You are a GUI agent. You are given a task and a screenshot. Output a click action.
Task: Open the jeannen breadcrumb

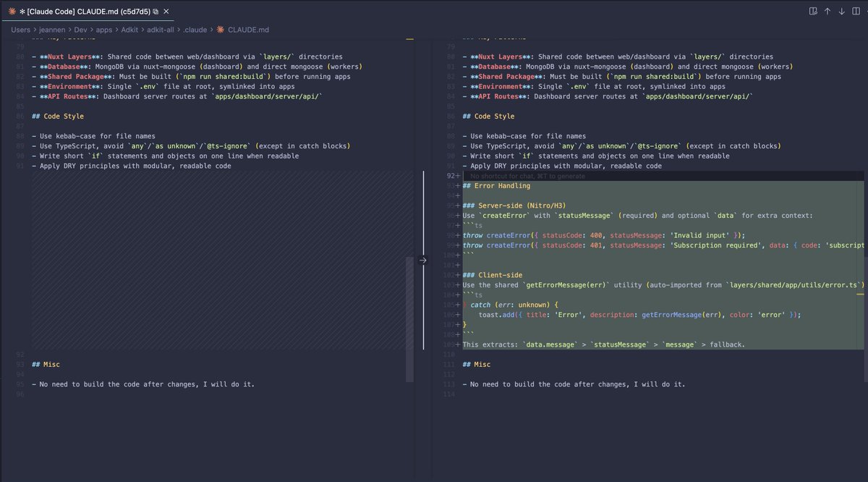tap(53, 30)
